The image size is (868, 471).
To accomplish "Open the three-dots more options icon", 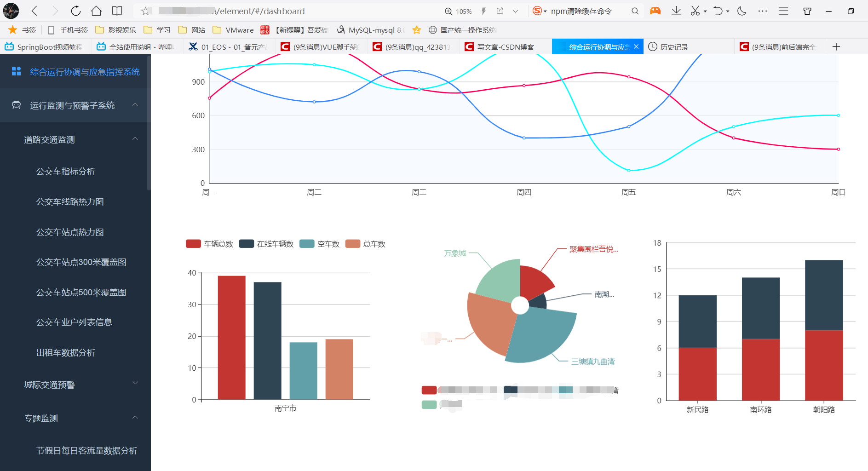I will (763, 11).
